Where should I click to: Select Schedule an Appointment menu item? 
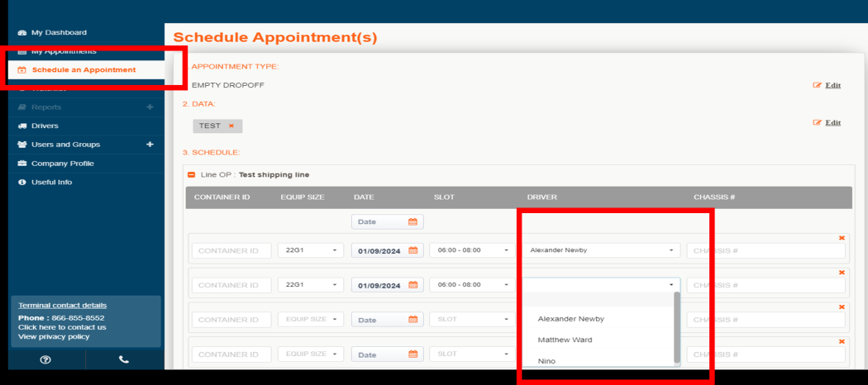[83, 69]
